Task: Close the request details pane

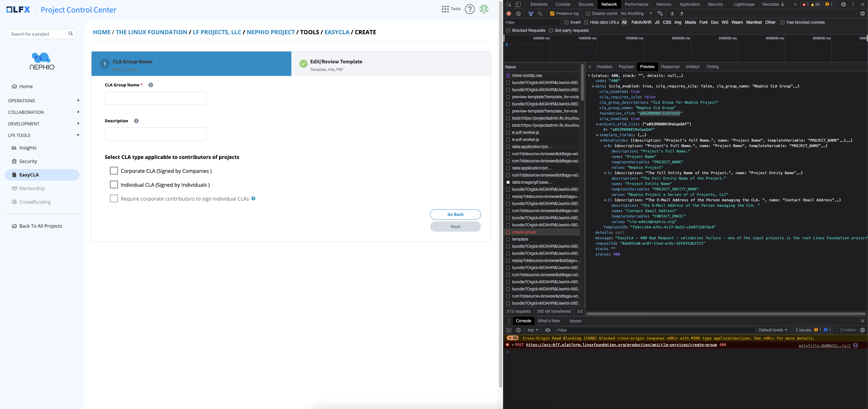Action: (590, 67)
